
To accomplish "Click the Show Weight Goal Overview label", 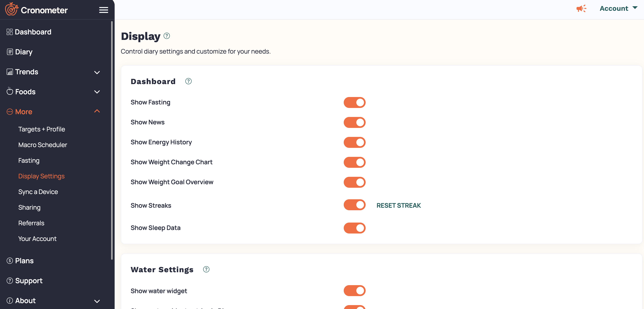I will (x=172, y=182).
